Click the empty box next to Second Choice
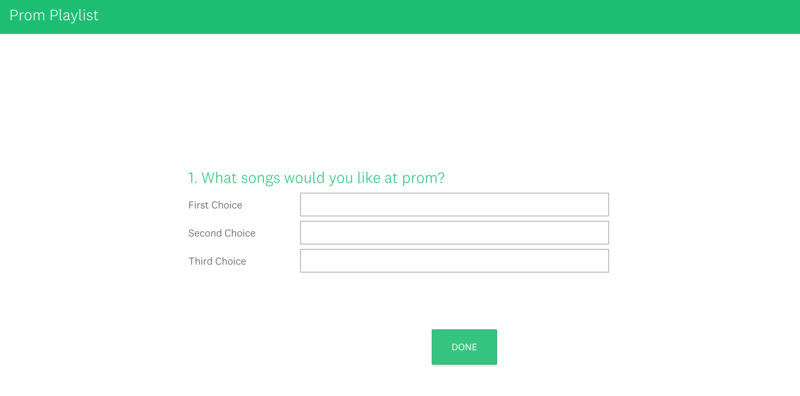The image size is (800, 396). pos(454,233)
